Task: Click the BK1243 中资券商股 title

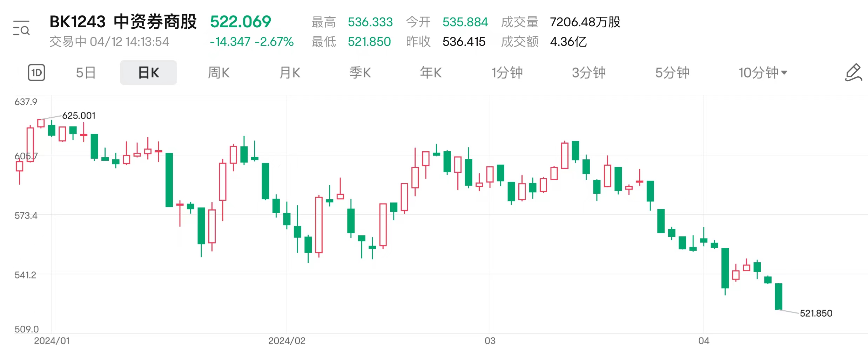Action: point(123,22)
